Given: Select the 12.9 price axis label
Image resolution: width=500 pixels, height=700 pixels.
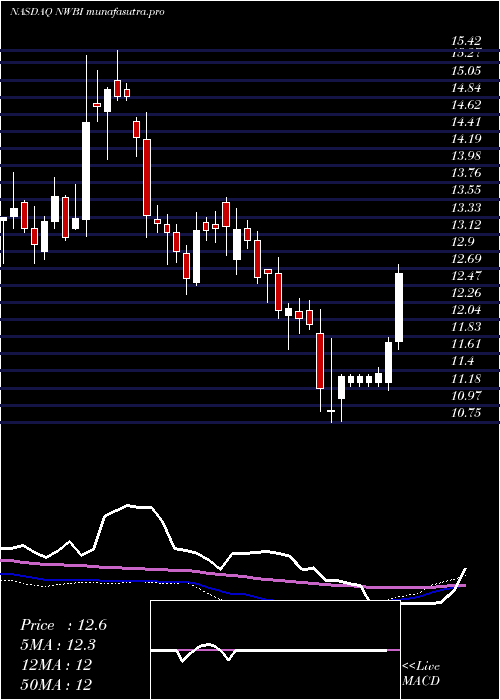Looking at the screenshot, I should click(x=463, y=242).
